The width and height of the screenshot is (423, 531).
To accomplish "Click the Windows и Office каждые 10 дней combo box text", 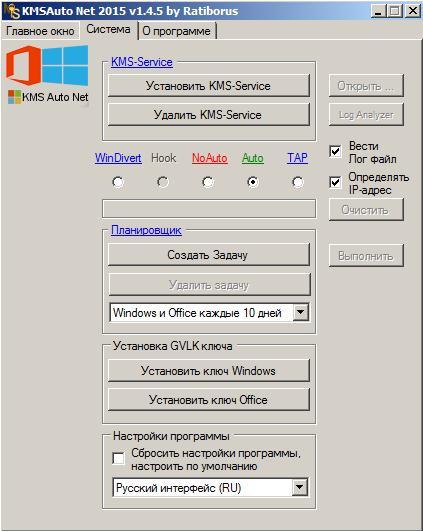I will [x=197, y=313].
